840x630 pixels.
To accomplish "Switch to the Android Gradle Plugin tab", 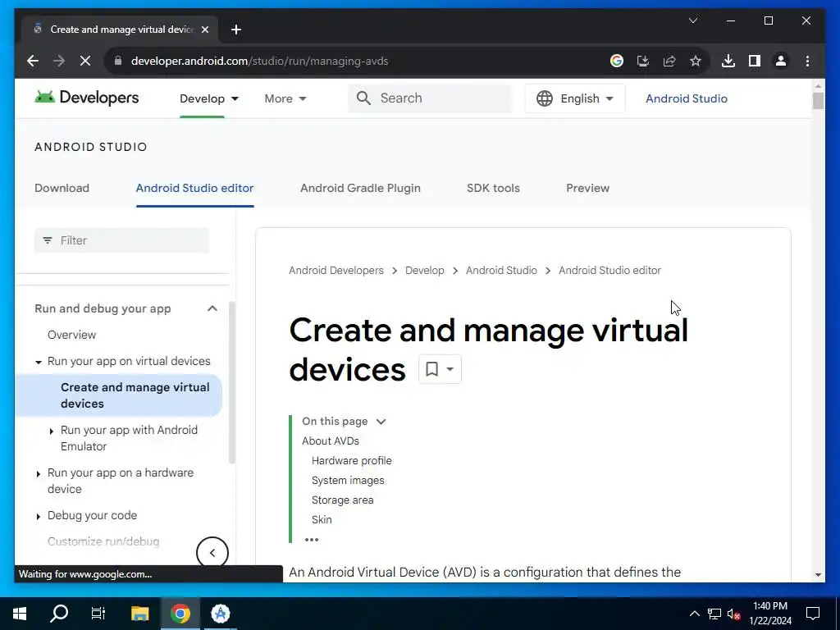I will point(361,188).
